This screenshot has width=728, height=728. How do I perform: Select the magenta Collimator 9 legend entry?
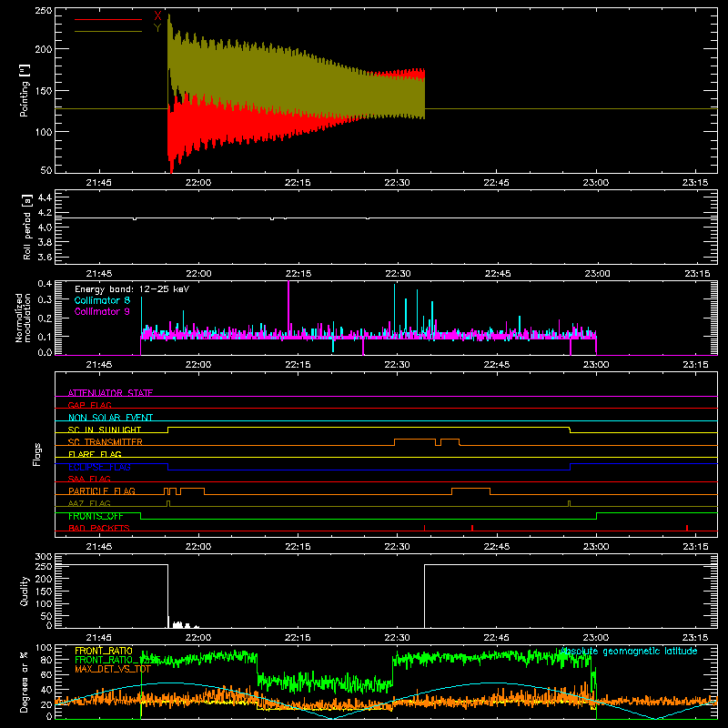coord(102,311)
